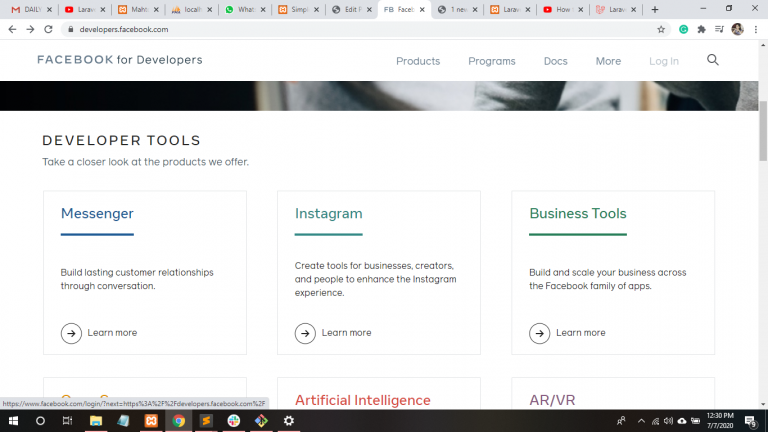Click the Business Tools Learn more arrow icon
This screenshot has width=768, height=432.
(539, 333)
